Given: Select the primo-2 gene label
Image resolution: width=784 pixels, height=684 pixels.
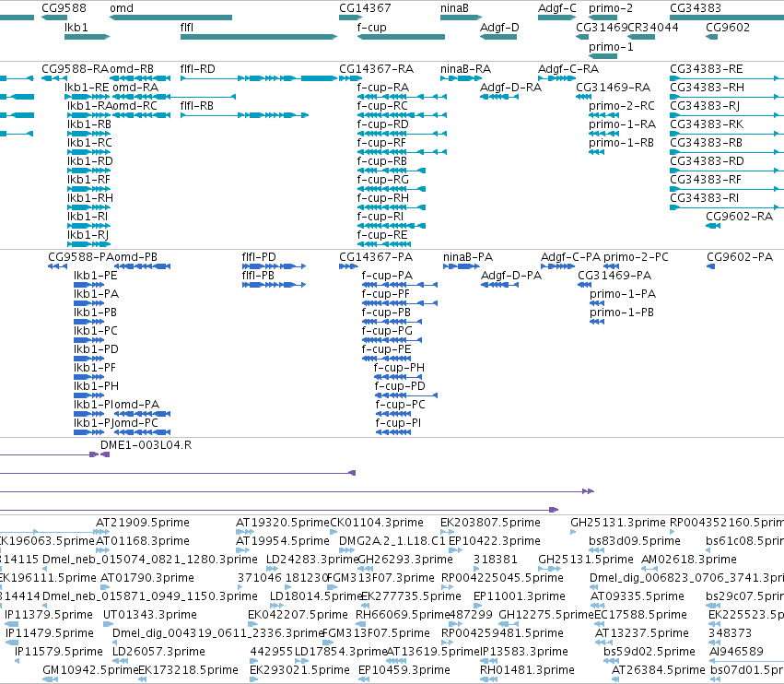Looking at the screenshot, I should (611, 8).
